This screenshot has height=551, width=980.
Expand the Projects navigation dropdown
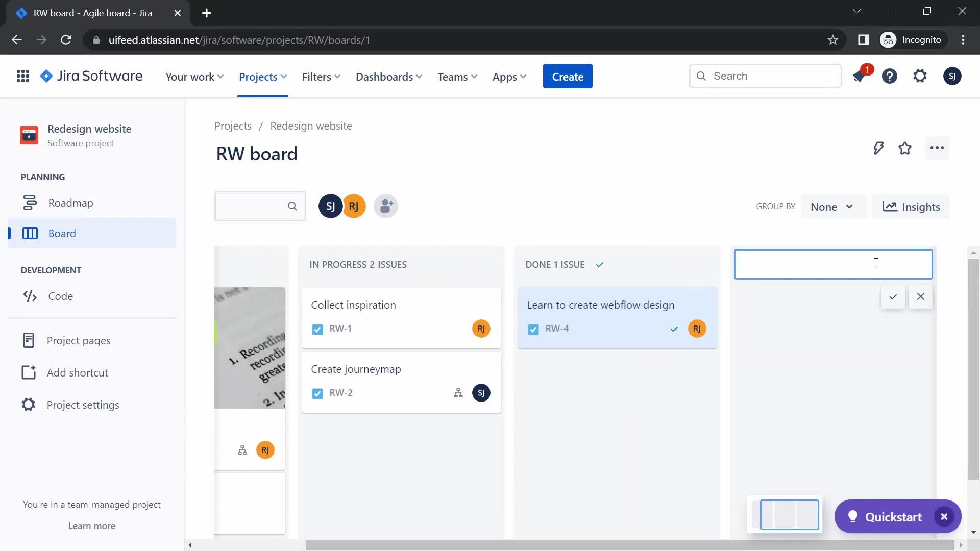(x=262, y=76)
